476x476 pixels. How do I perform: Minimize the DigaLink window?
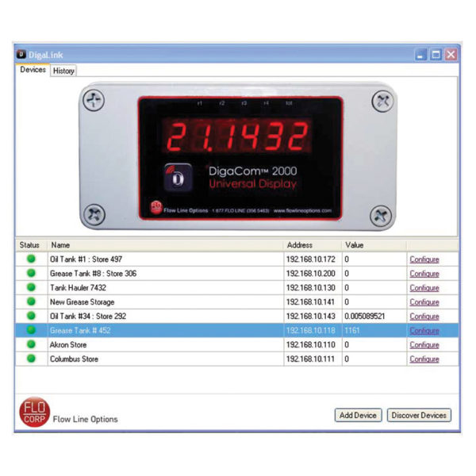click(420, 55)
